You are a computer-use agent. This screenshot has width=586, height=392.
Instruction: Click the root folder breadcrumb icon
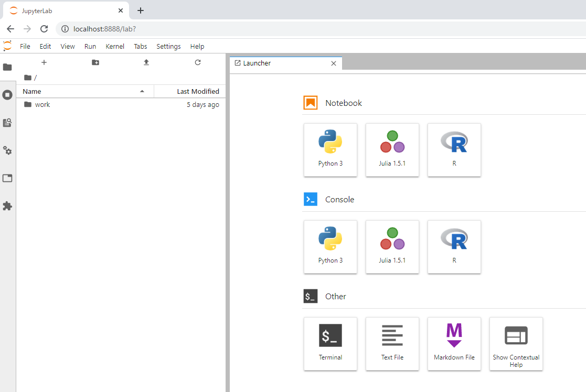[x=28, y=78]
